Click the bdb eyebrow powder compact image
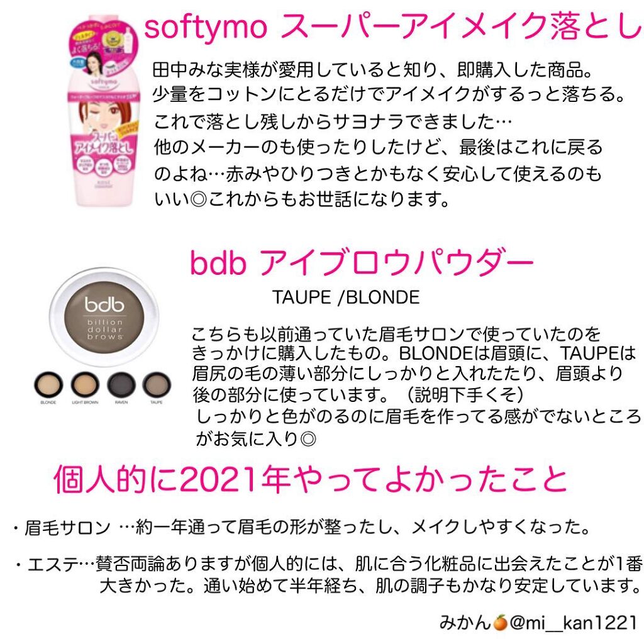 [x=104, y=317]
